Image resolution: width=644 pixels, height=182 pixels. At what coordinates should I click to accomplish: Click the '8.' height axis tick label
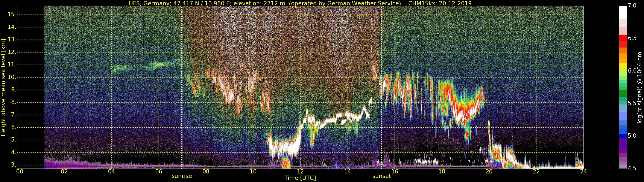(14, 103)
